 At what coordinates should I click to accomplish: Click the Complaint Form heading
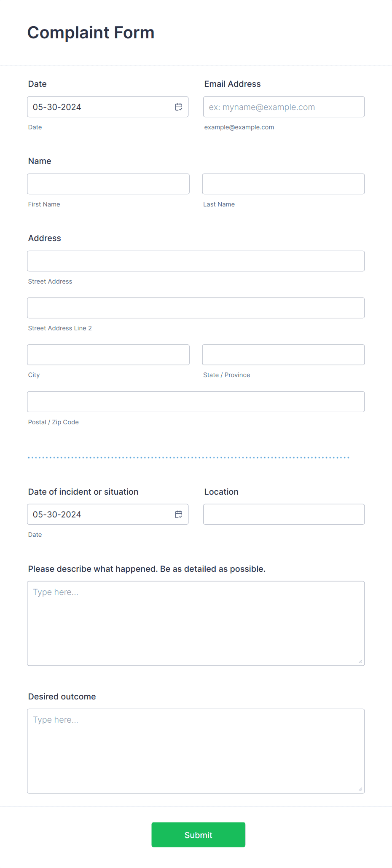click(91, 33)
